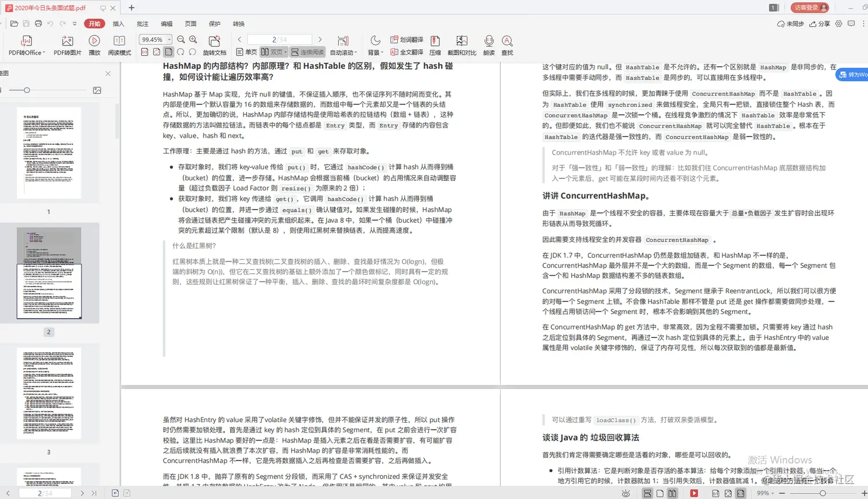868x499 pixels.
Task: Expand the 背景 background options menu
Action: (377, 52)
